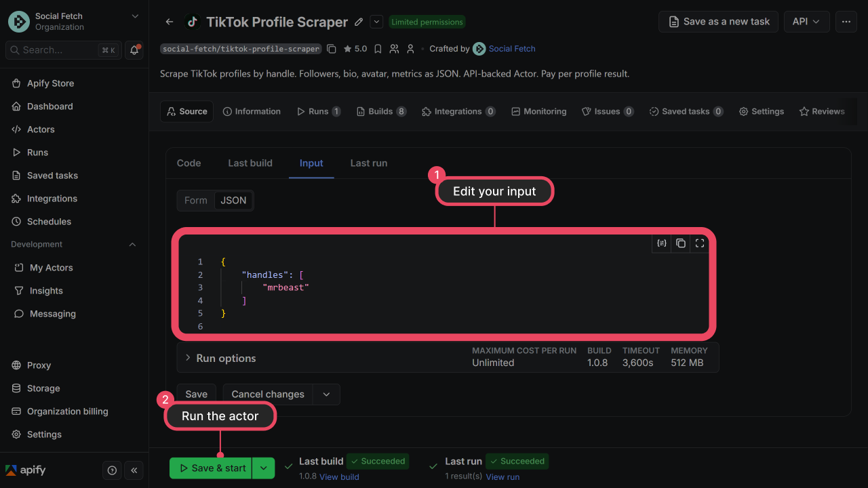Follow the View run link
Viewport: 868px width, 488px height.
[503, 477]
